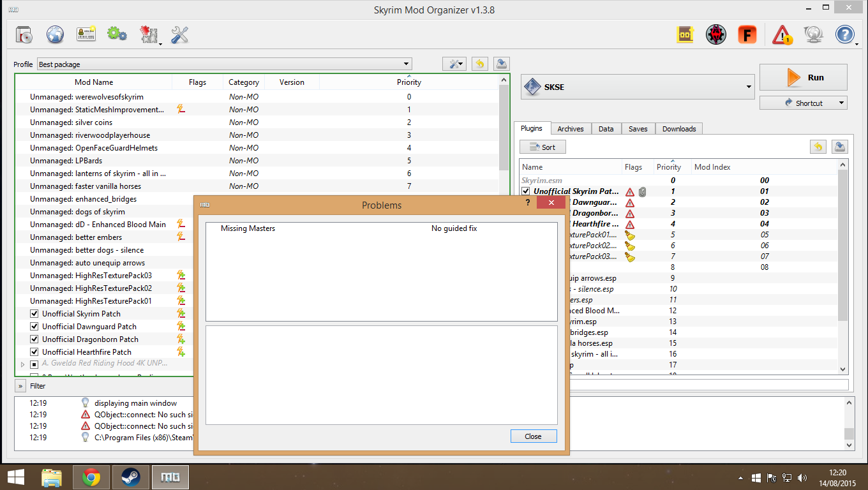This screenshot has height=490, width=868.
Task: Open the Nexus globe browser icon
Action: pos(55,34)
